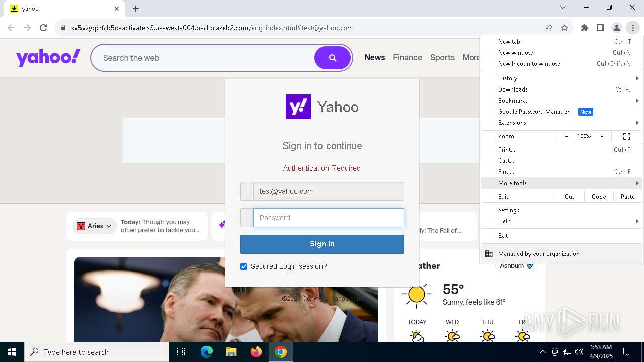644x362 pixels.
Task: Show hidden tray icons chevron
Action: pyautogui.click(x=542, y=352)
